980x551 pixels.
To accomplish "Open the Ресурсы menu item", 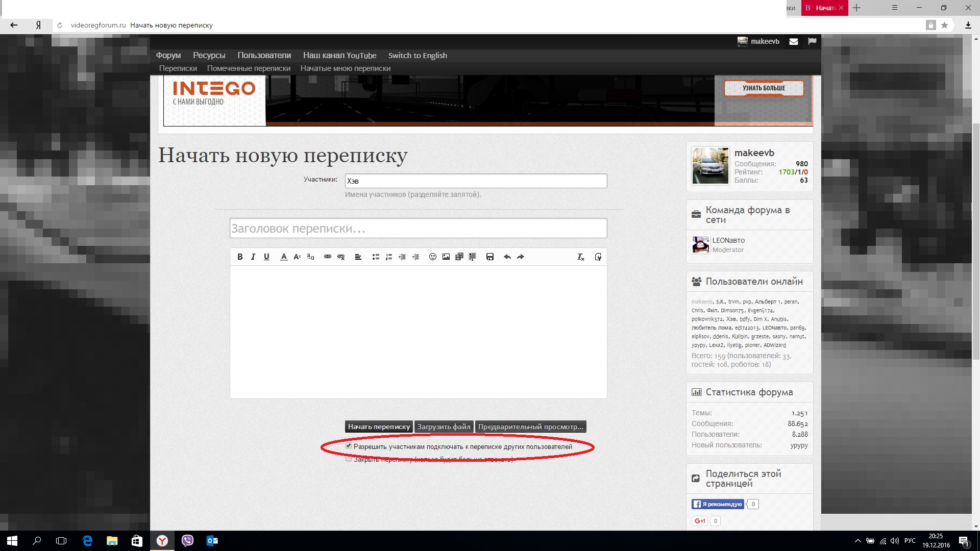I will (x=209, y=56).
